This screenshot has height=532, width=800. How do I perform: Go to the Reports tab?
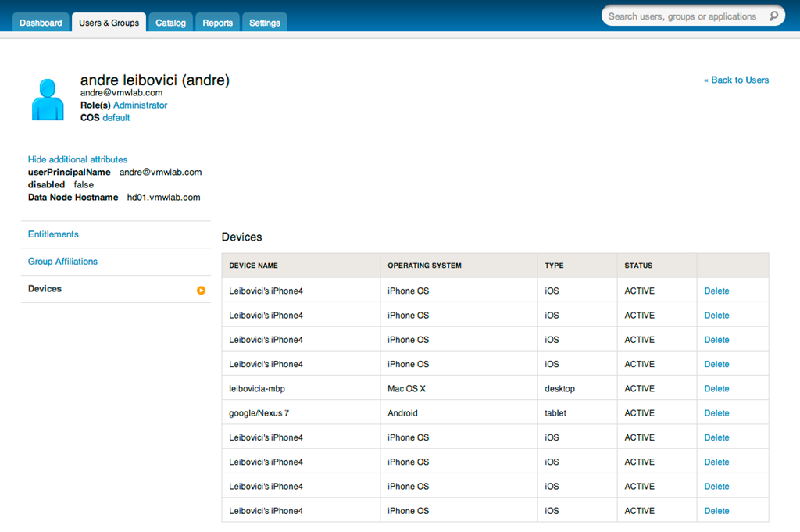tap(217, 23)
